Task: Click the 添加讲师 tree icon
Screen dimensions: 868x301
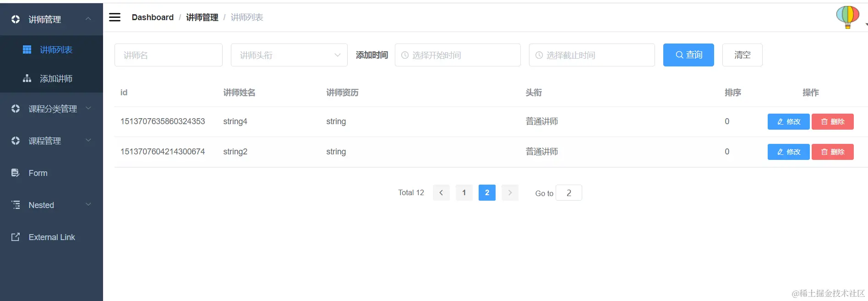Action: click(27, 78)
